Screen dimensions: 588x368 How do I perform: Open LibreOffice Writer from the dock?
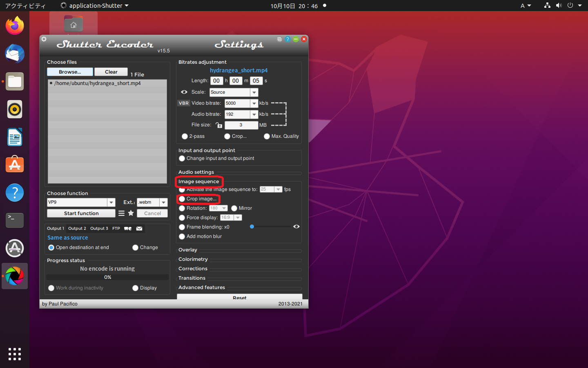click(15, 137)
